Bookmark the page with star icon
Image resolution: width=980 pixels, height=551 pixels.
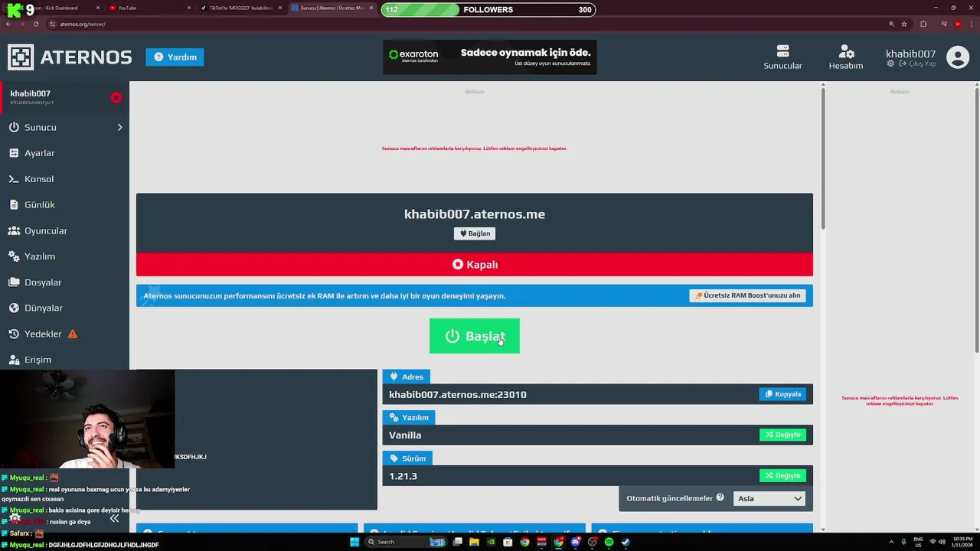tap(904, 24)
